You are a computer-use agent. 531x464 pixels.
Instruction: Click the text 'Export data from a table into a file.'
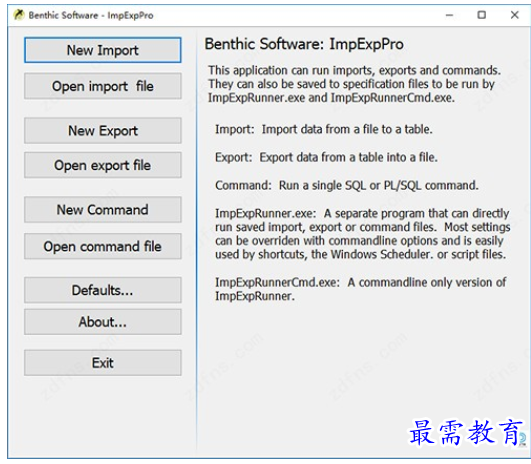tap(348, 157)
